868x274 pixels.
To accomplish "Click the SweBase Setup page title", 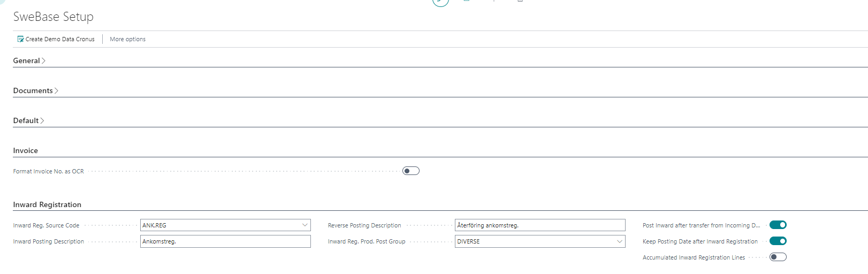I will pyautogui.click(x=54, y=17).
